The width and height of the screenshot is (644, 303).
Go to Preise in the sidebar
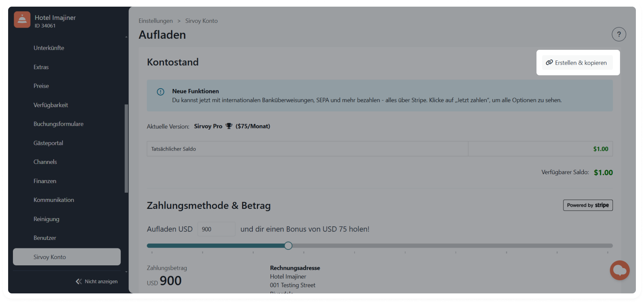tap(41, 86)
